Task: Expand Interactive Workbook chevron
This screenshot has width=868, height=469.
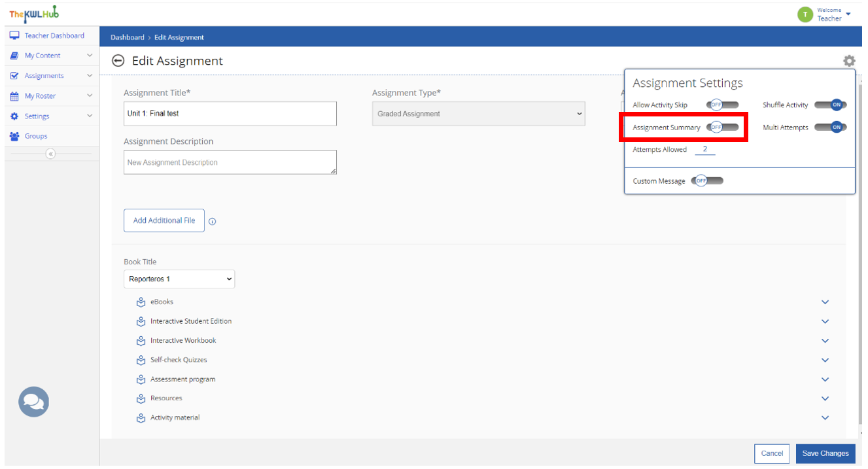Action: tap(825, 341)
